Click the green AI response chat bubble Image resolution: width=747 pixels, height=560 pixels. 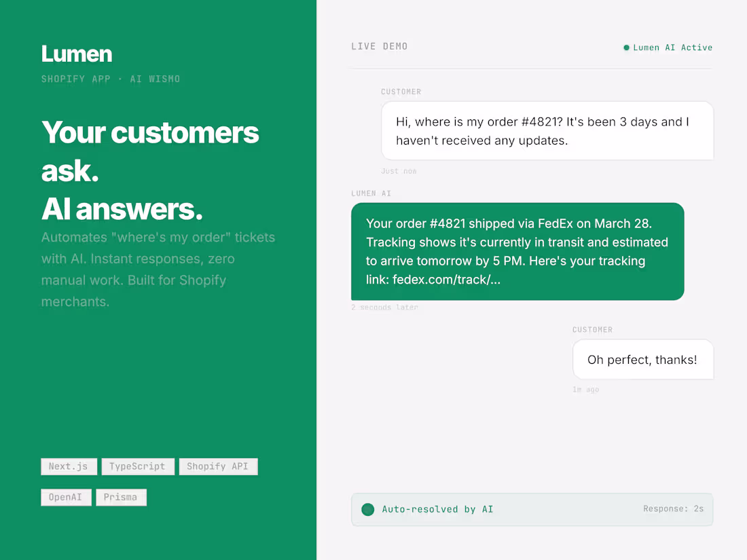(x=517, y=251)
